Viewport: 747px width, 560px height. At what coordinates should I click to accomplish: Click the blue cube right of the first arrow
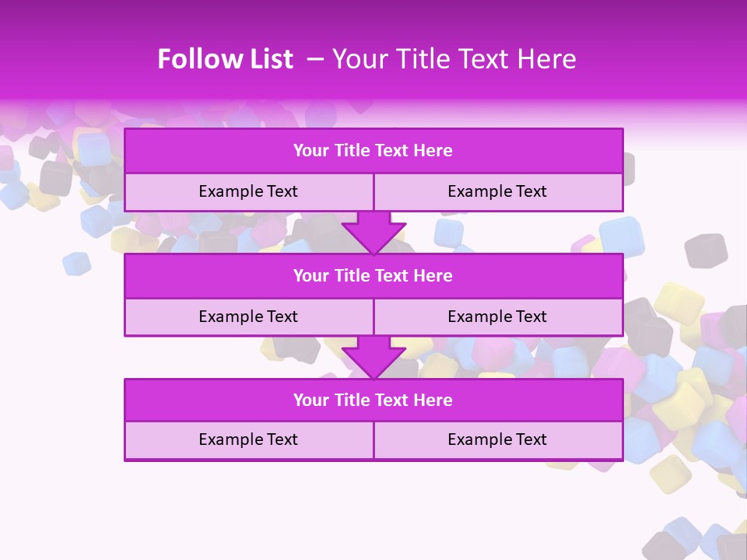(x=448, y=233)
